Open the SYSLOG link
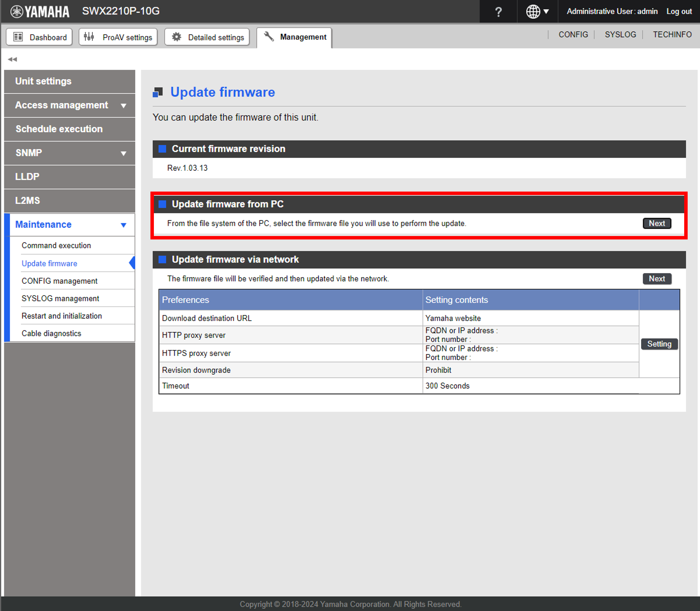The width and height of the screenshot is (700, 611). click(620, 34)
